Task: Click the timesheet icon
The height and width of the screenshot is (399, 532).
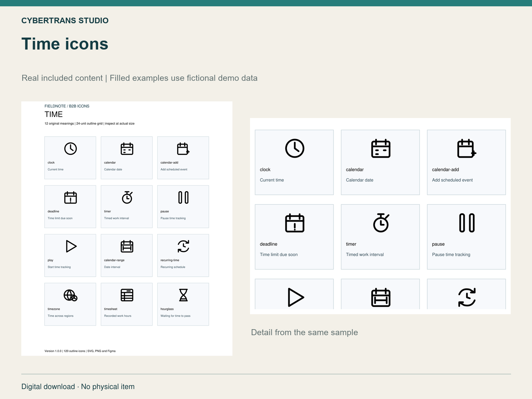Action: [127, 295]
